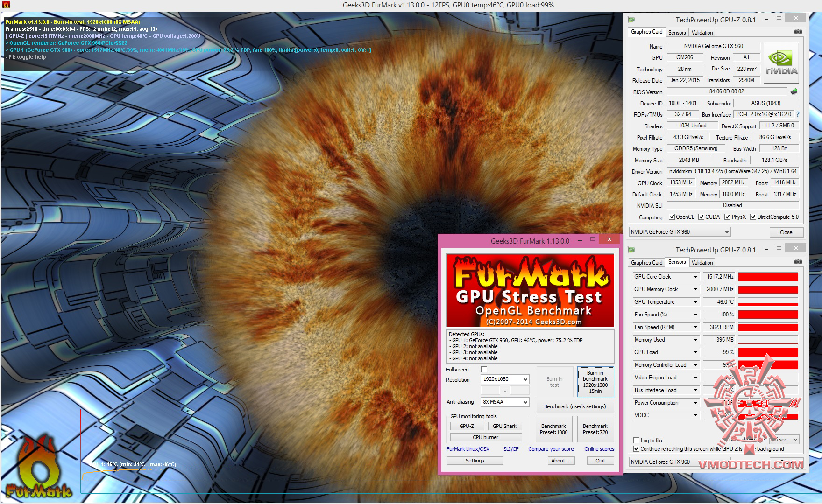Enable the Fullscreen checkbox
822x504 pixels.
click(484, 370)
